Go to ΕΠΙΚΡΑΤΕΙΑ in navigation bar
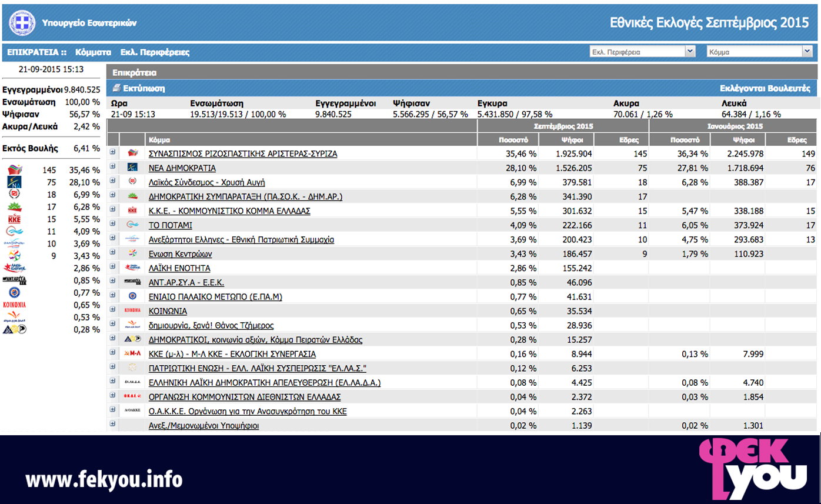Image resolution: width=821 pixels, height=504 pixels. (x=33, y=52)
